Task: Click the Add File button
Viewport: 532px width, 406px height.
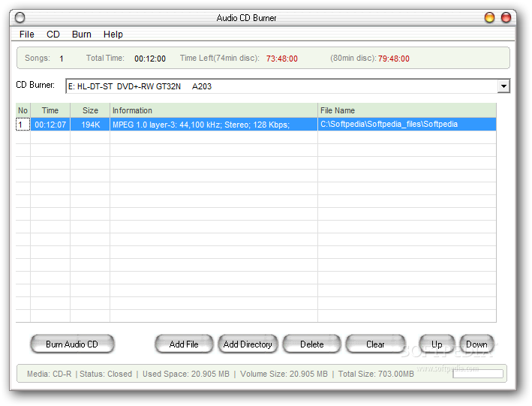Action: (x=184, y=344)
